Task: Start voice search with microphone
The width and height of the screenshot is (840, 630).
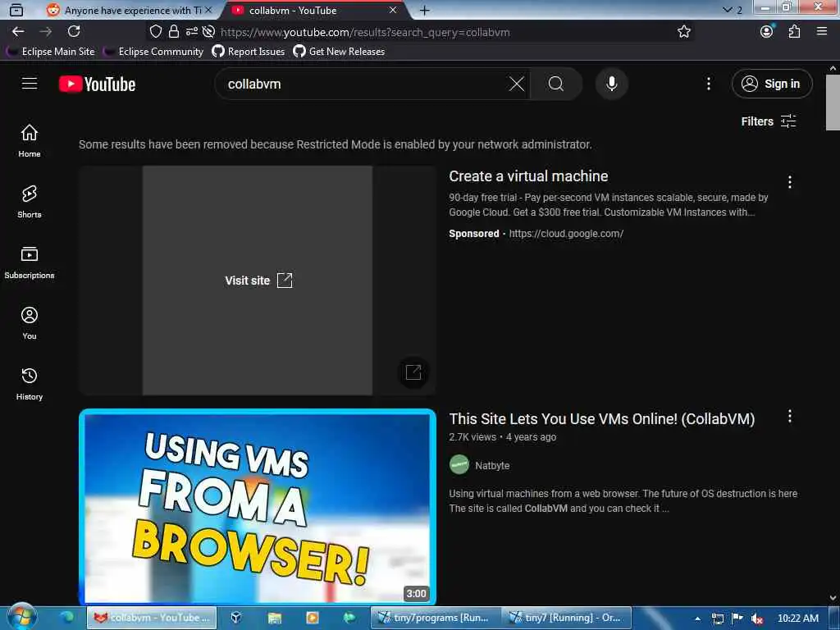Action: pyautogui.click(x=611, y=84)
